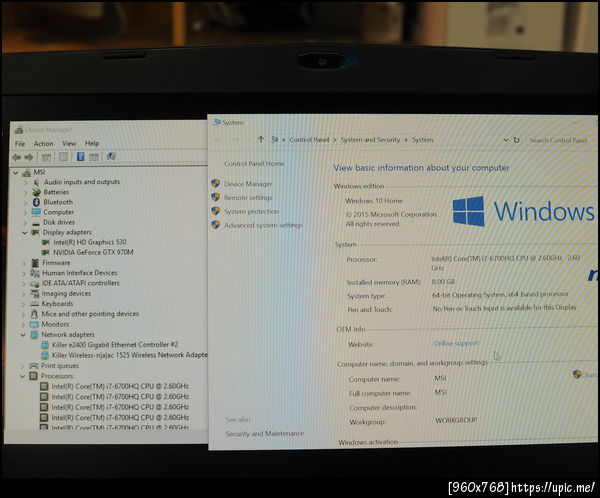The height and width of the screenshot is (498, 600).
Task: Collapse the Display adapters node
Action: click(25, 233)
